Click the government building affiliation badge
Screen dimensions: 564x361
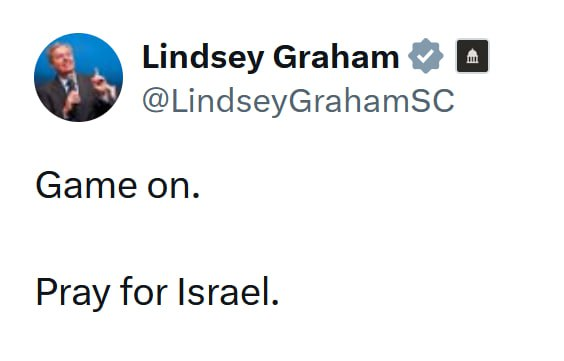pyautogui.click(x=472, y=56)
